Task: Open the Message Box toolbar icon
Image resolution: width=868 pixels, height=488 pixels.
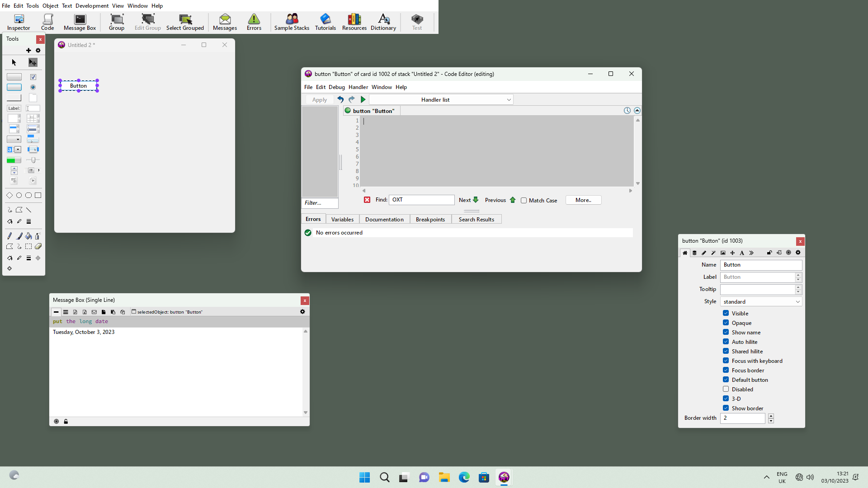Action: (80, 22)
